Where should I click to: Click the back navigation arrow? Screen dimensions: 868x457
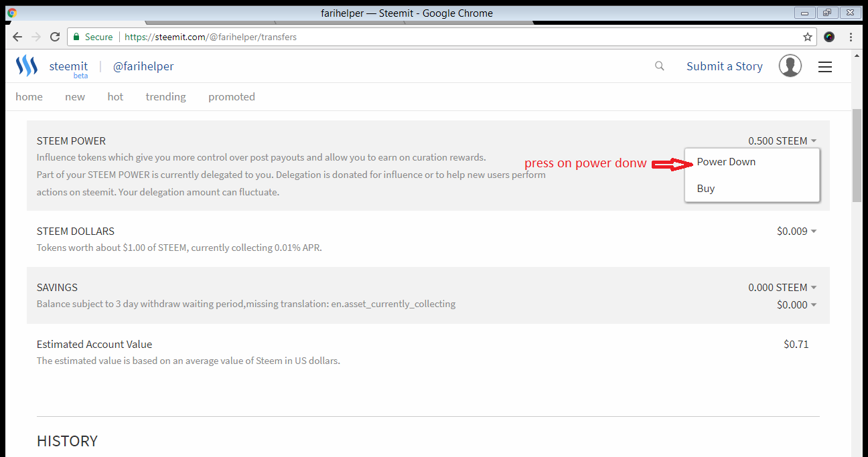point(17,37)
